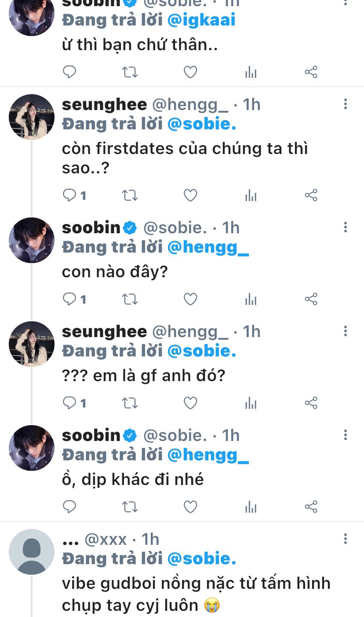Like the "con nào đây?" tweet
This screenshot has height=617, width=364.
coord(190,299)
